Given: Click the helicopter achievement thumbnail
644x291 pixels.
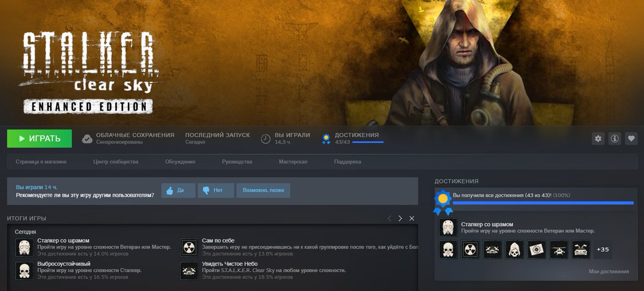Looking at the screenshot, I should (x=559, y=250).
